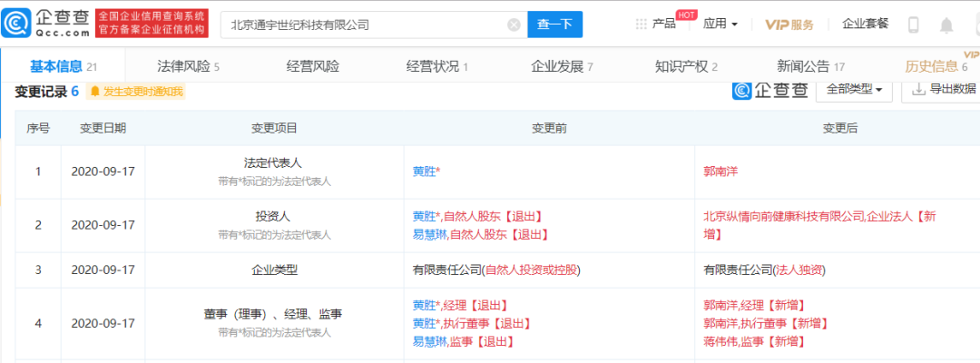Click the export data download icon
980x363 pixels.
918,89
